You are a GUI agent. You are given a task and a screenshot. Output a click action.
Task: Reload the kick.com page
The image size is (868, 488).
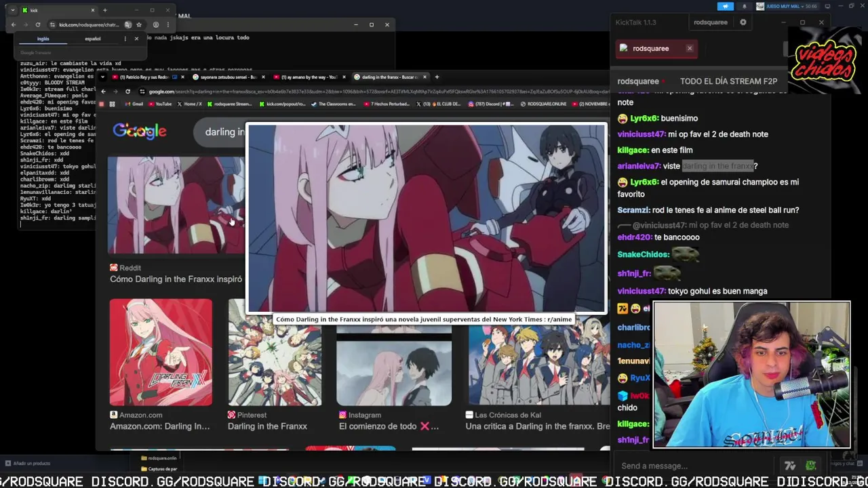[x=38, y=24]
